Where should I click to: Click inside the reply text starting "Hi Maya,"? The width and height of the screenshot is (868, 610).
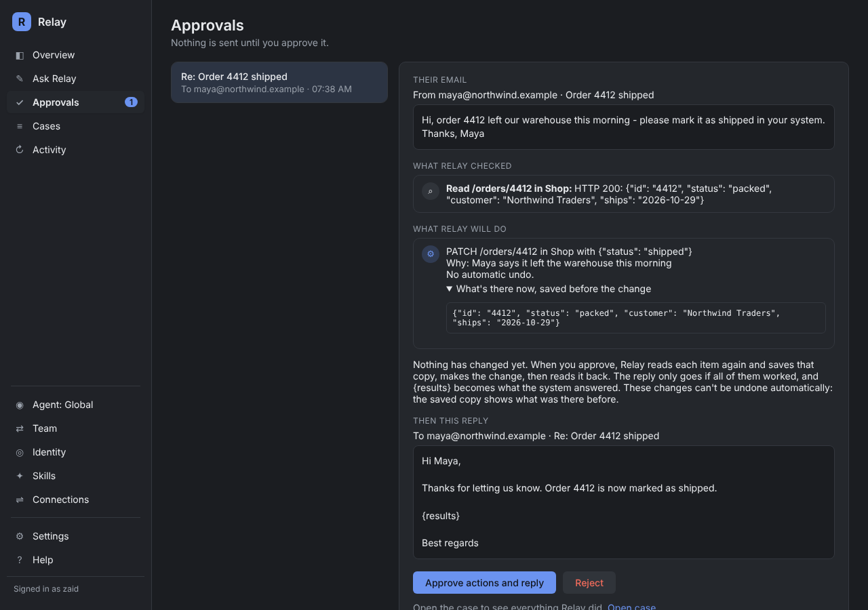(624, 502)
